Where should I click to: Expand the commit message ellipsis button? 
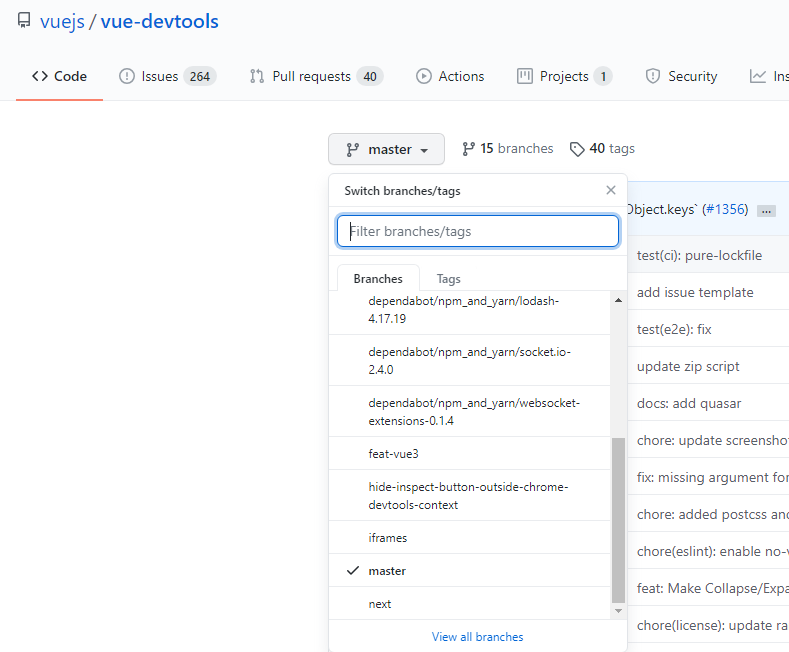point(766,211)
